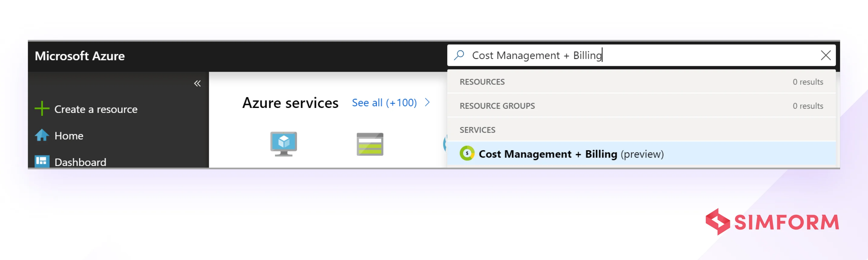Clear the search with X button
868x260 pixels.
tap(826, 55)
